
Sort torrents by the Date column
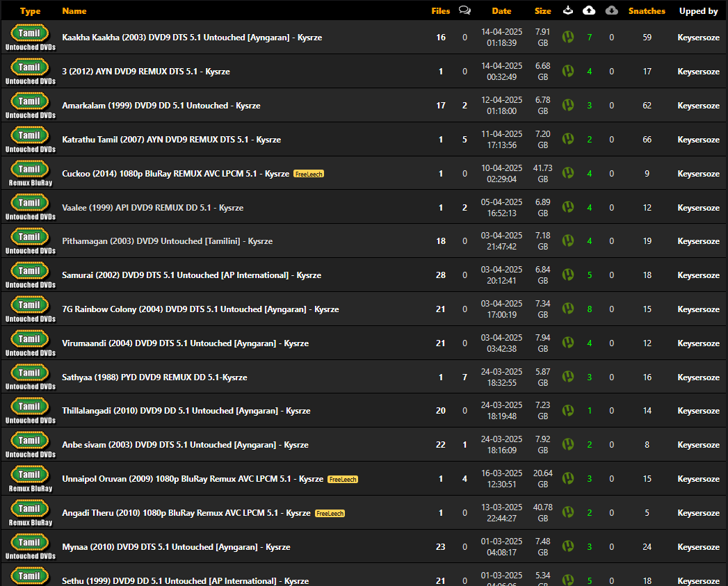tap(501, 11)
